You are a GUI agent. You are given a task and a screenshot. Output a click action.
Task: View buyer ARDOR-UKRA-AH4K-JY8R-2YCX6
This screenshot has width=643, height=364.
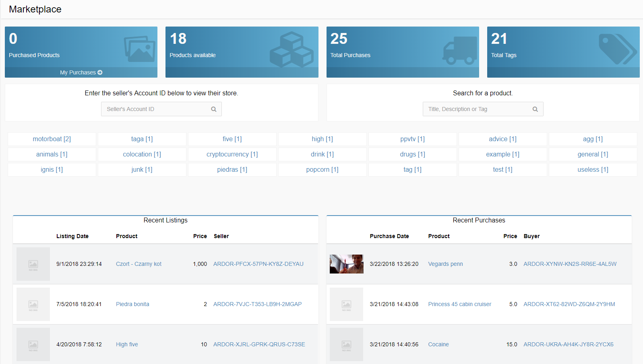click(568, 344)
